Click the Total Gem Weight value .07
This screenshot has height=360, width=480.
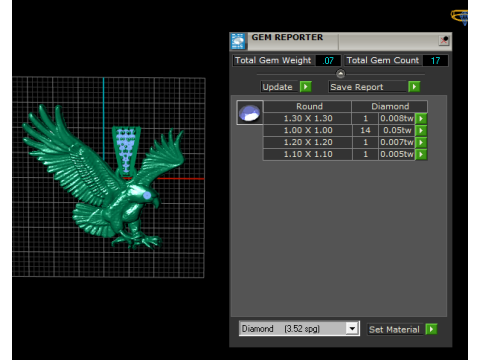coord(328,61)
